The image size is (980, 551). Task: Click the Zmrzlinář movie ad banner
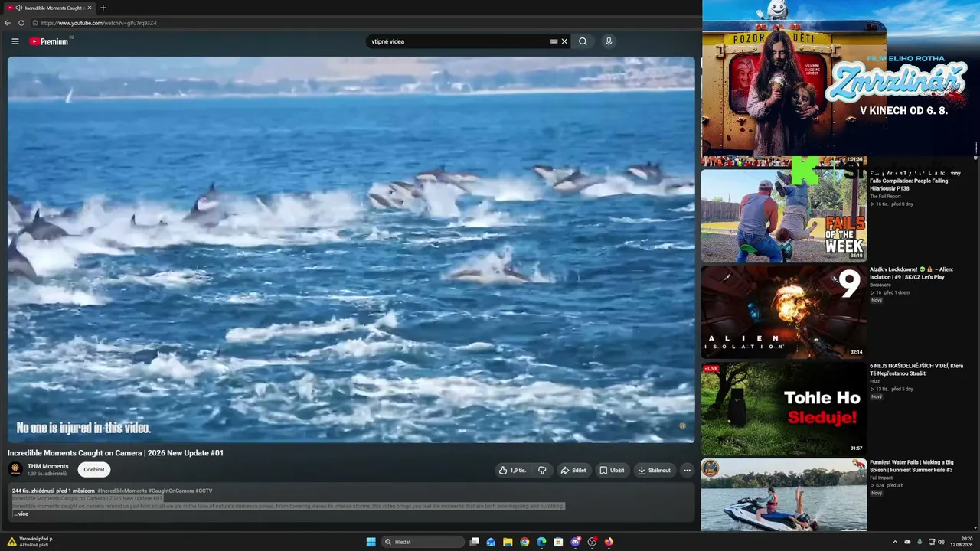click(x=841, y=77)
